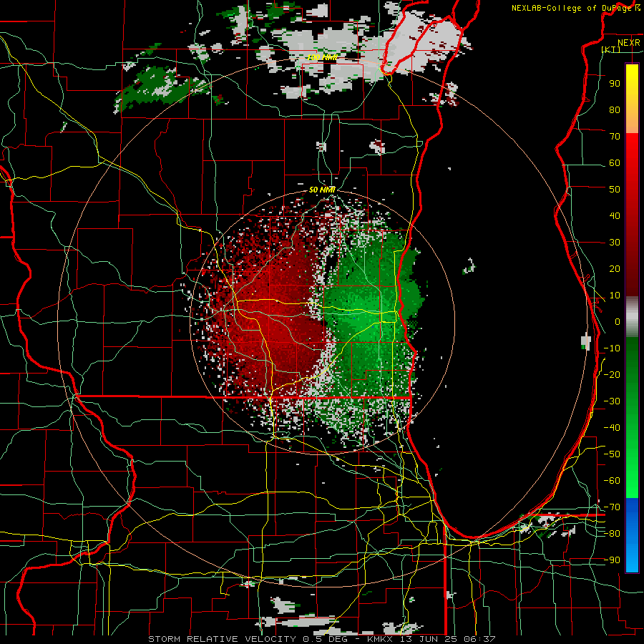Click the 13 JUN 25 date in the caption
644x644 pixels.
coord(429,639)
